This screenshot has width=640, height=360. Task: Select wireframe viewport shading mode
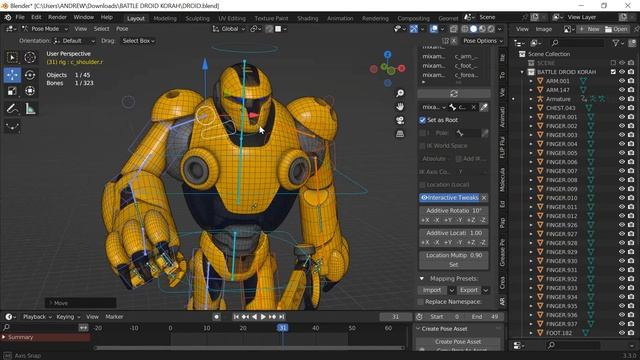coord(464,29)
